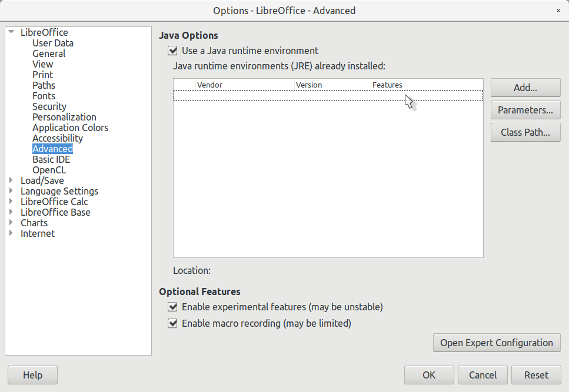Select the OpenCL options entry
Viewport: 569px width, 392px height.
pyautogui.click(x=49, y=170)
